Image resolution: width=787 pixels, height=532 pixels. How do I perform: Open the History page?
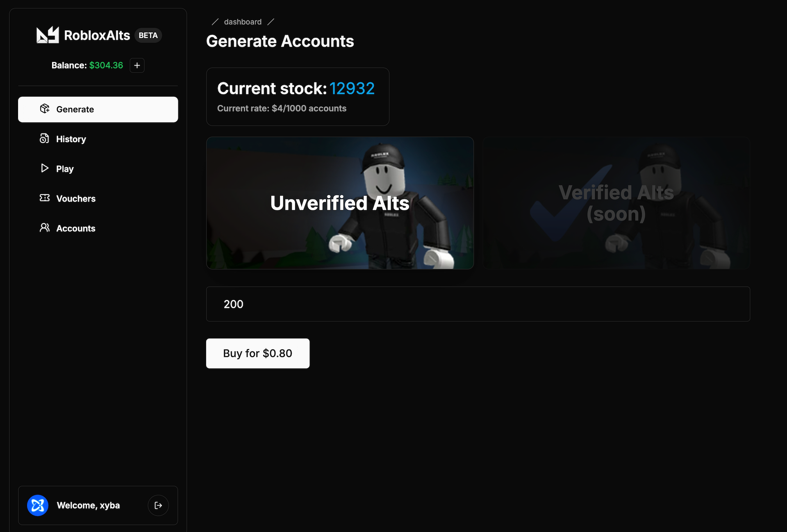point(98,139)
